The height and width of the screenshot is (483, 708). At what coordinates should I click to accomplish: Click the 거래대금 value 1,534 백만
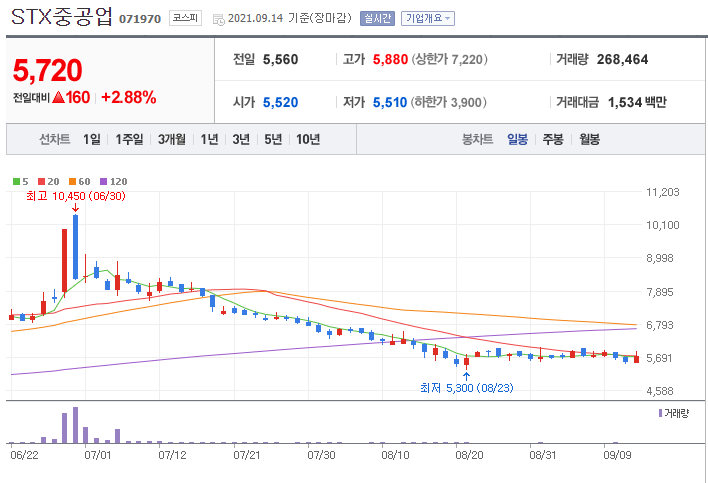[637, 102]
